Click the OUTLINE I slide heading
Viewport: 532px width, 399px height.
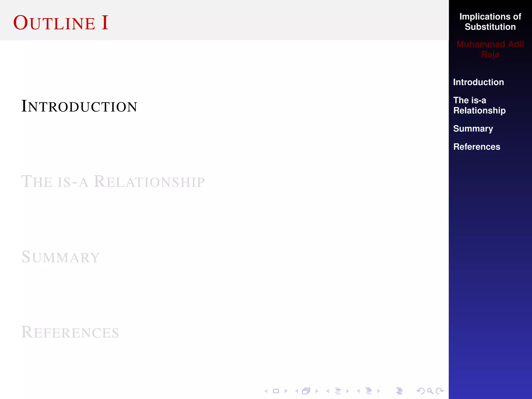61,22
